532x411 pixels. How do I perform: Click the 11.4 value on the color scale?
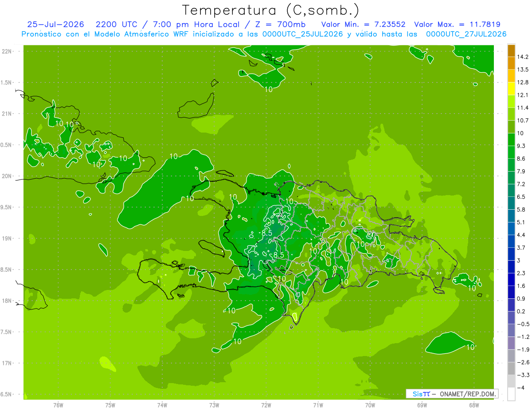523,108
